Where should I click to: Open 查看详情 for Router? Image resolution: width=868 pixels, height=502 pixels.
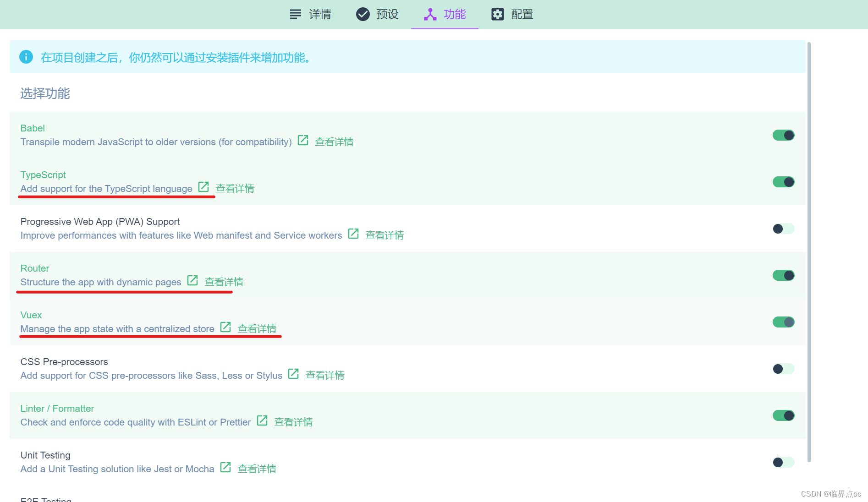[224, 282]
